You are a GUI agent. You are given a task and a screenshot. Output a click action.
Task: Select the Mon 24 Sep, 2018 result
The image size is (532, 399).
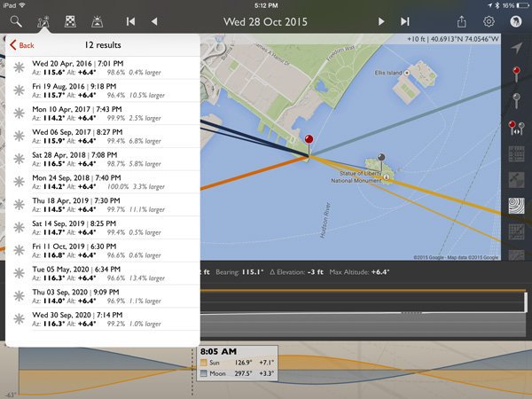point(102,182)
